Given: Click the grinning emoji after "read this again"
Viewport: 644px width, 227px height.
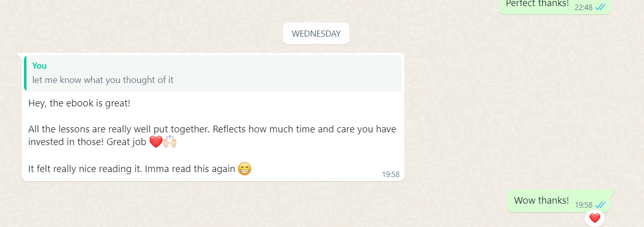Looking at the screenshot, I should point(245,168).
